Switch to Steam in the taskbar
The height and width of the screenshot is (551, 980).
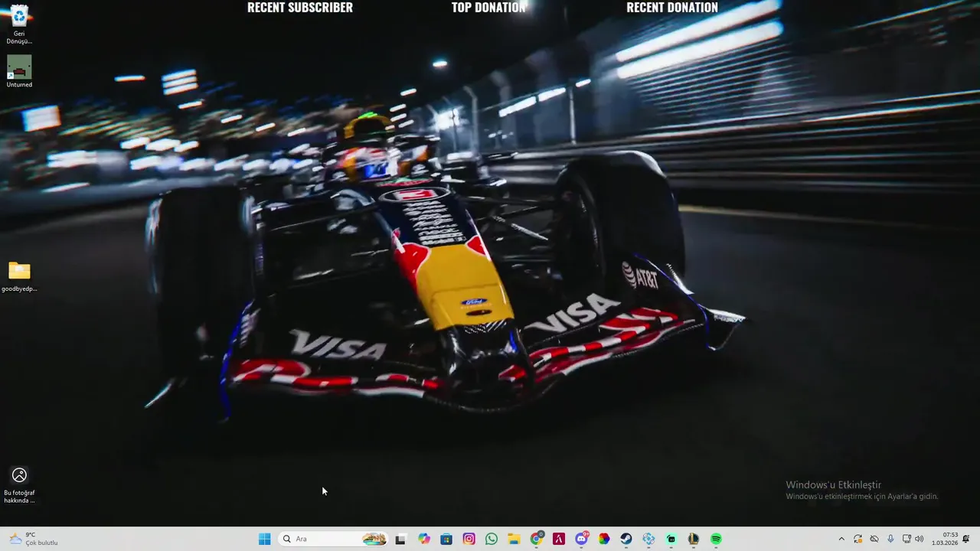point(626,539)
